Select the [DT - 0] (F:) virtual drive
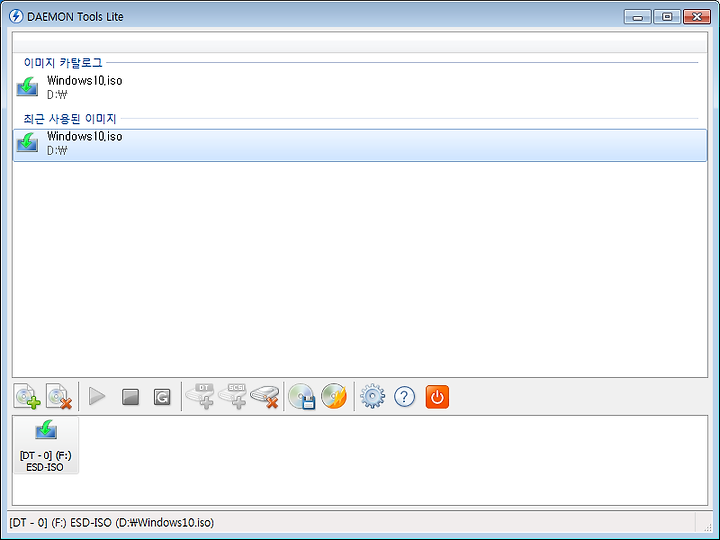 coord(45,445)
